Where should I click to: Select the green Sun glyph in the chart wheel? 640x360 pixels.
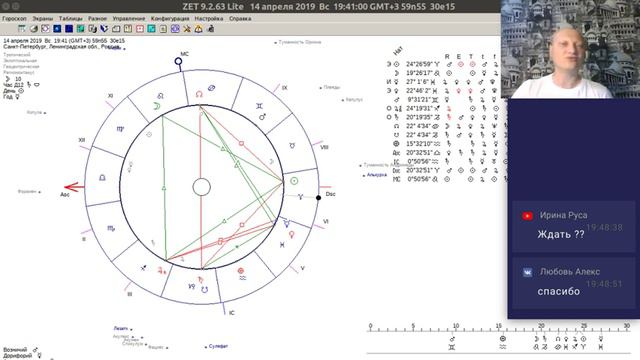click(x=294, y=181)
